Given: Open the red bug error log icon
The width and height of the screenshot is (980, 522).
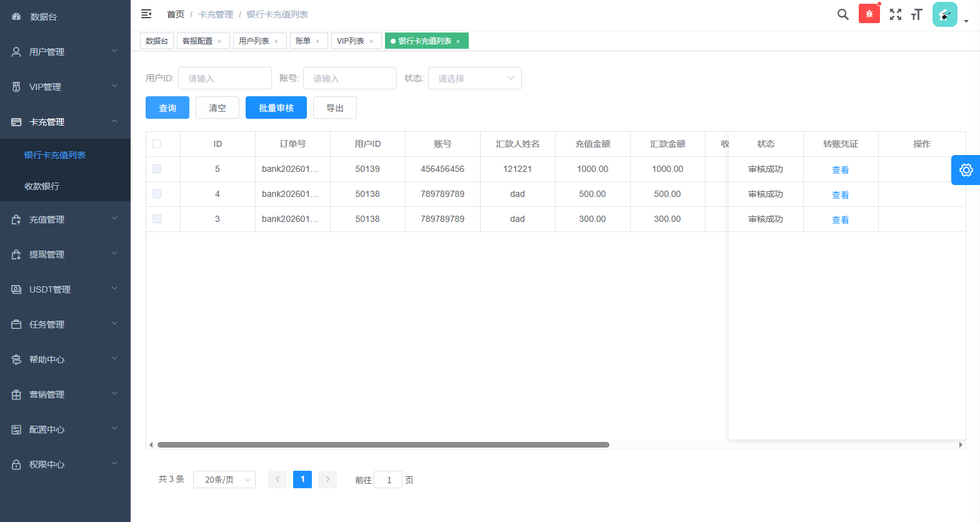Looking at the screenshot, I should click(869, 14).
